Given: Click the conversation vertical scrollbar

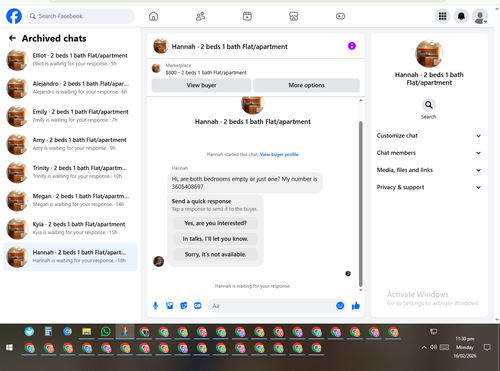Looking at the screenshot, I should point(360,204).
